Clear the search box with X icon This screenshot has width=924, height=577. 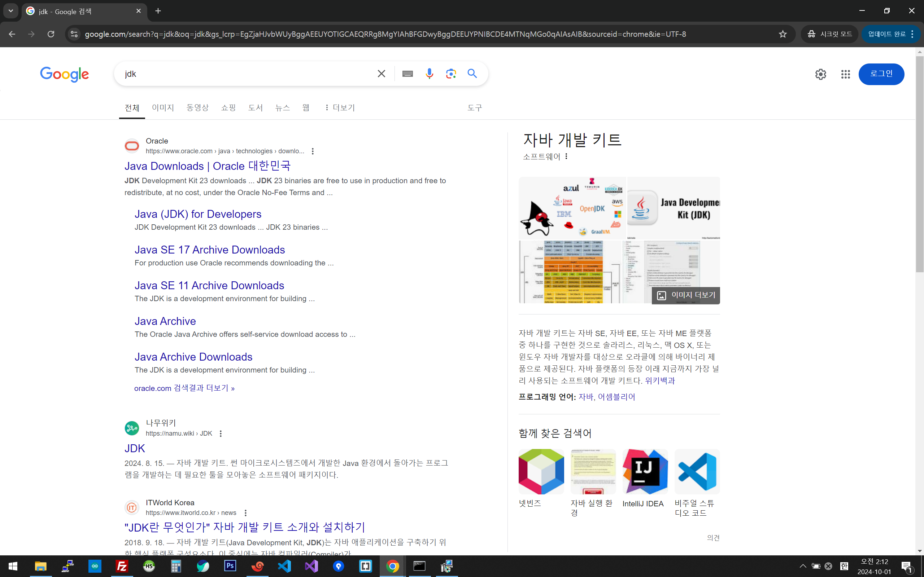click(x=381, y=74)
